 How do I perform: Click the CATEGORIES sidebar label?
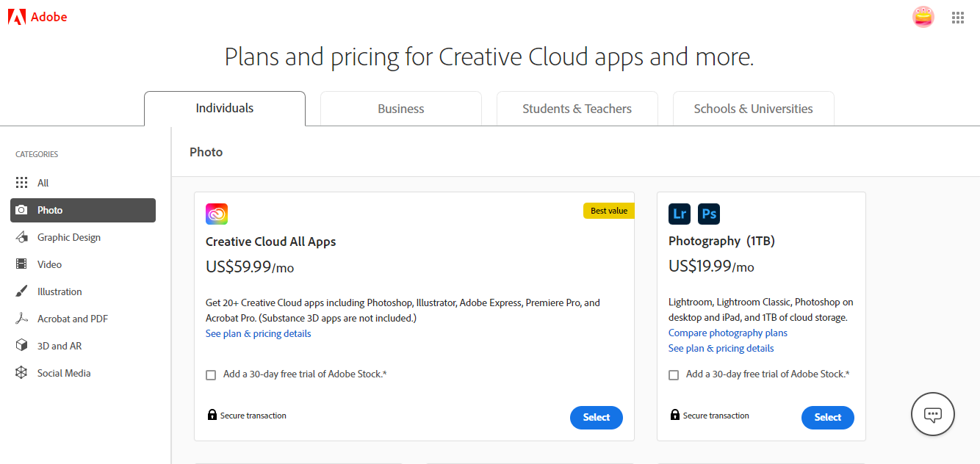click(x=37, y=154)
